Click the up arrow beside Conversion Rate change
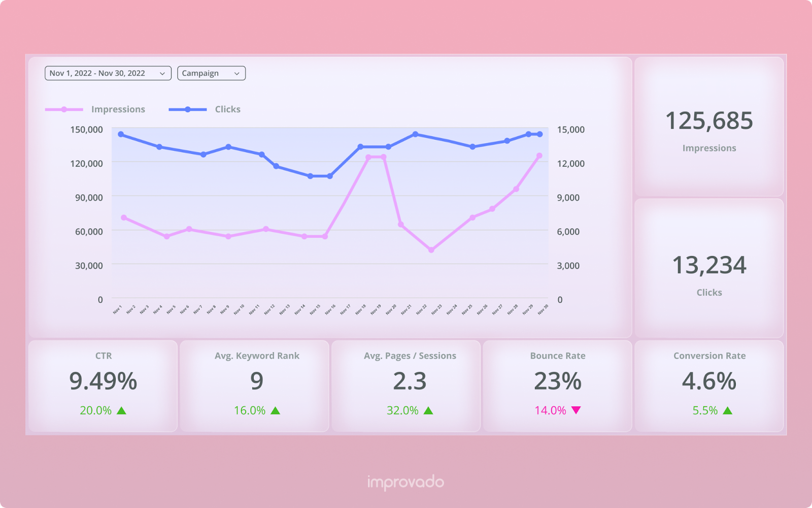The height and width of the screenshot is (508, 812). (x=728, y=409)
